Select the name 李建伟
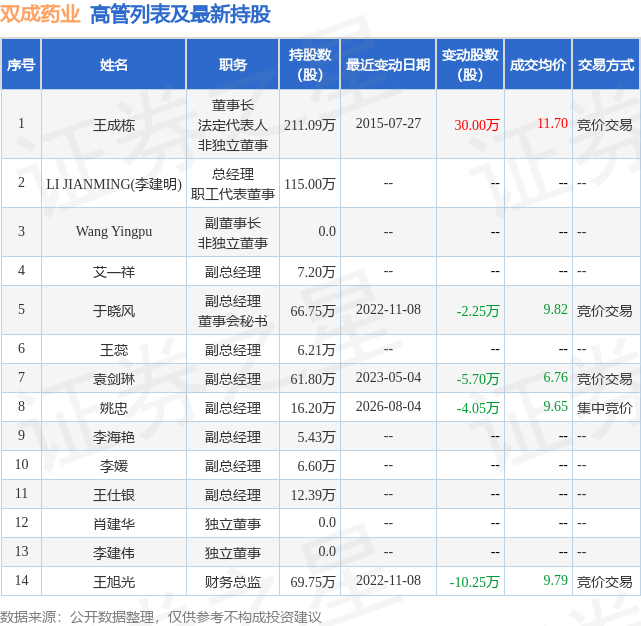Screen dimensions: 641x626 (114, 553)
